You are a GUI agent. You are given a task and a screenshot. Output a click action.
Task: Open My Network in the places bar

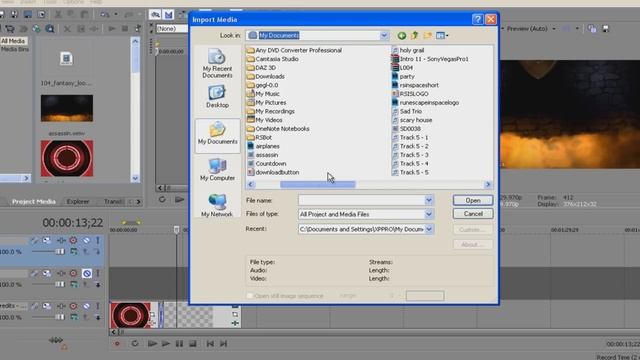217,205
